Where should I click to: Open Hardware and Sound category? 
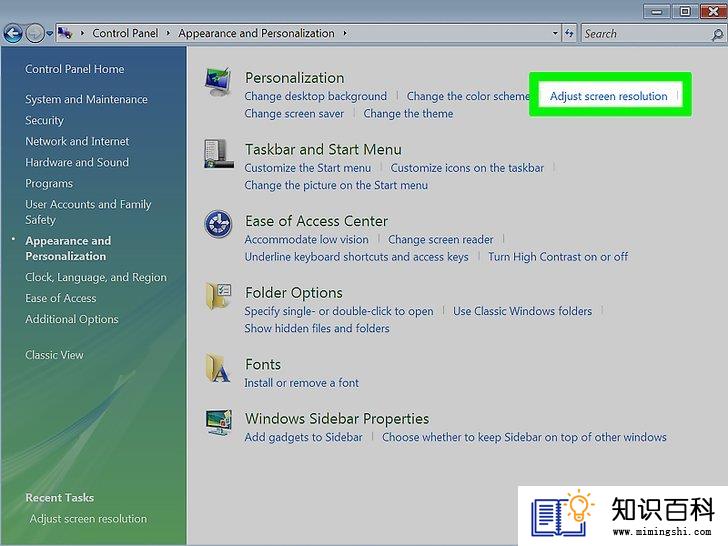[x=77, y=162]
